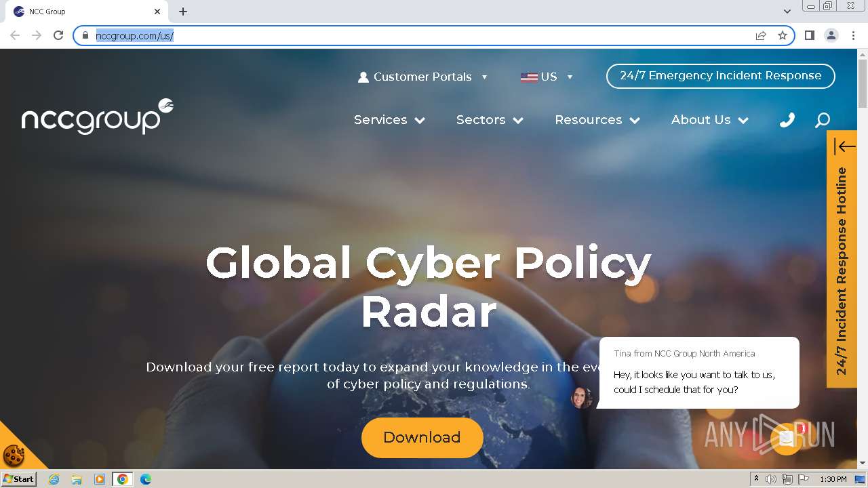The height and width of the screenshot is (488, 868).
Task: Click the Action Center flag tray icon
Action: click(802, 479)
